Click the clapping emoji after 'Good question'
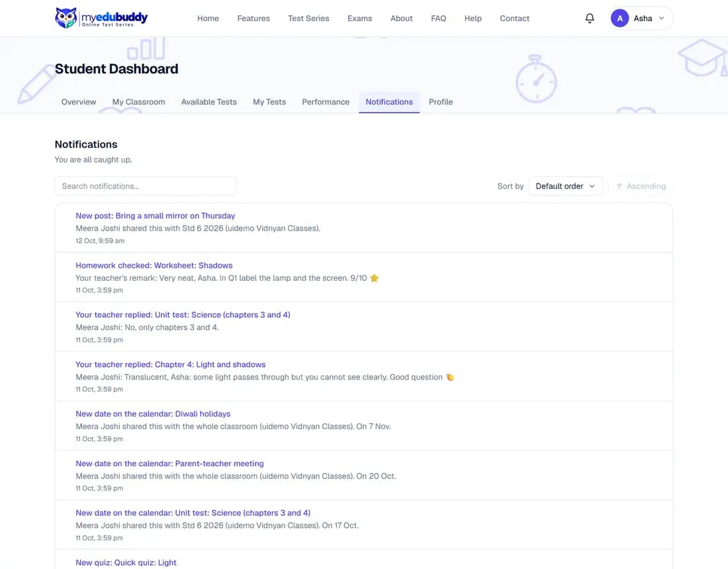The height and width of the screenshot is (569, 728). tap(450, 377)
